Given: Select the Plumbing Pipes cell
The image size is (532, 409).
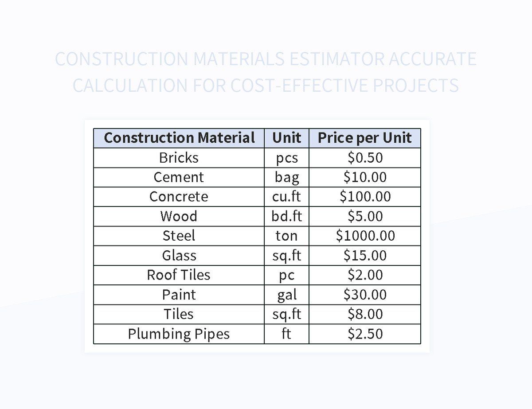Looking at the screenshot, I should point(179,334).
